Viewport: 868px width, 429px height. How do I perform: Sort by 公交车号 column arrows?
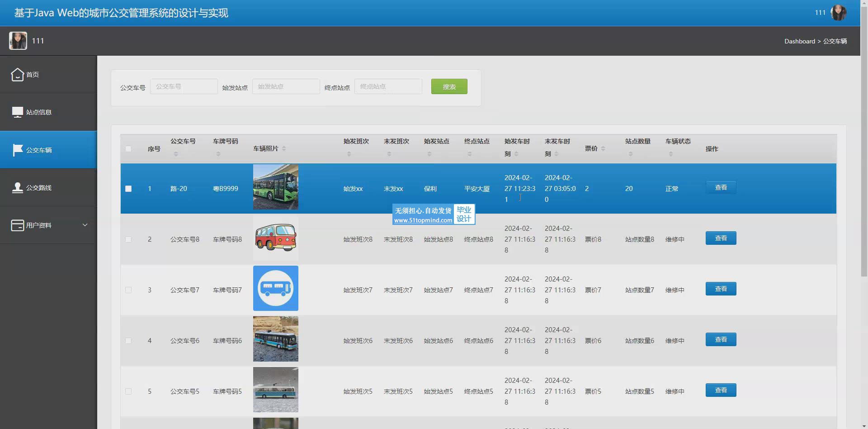click(176, 154)
